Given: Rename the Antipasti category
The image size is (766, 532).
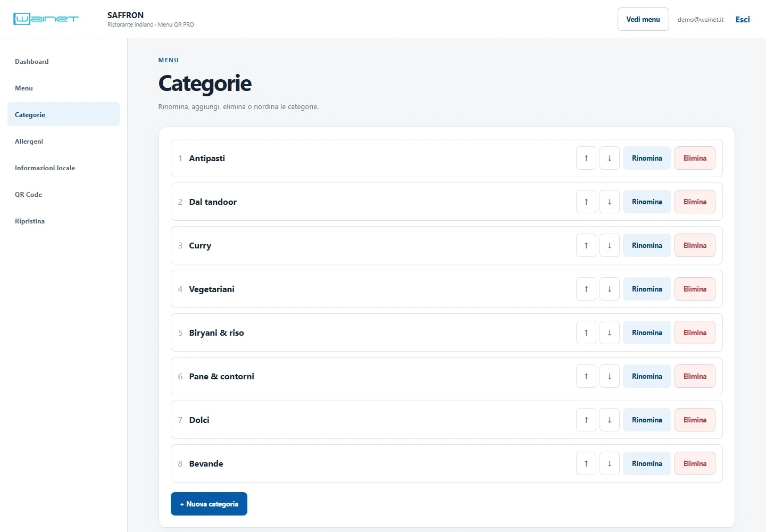Looking at the screenshot, I should 647,158.
